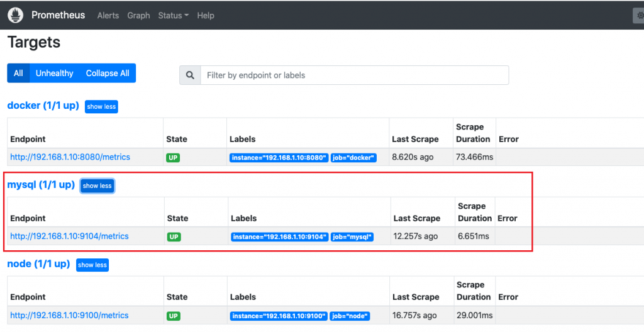
Task: Collapse the mysql group with show less
Action: 97,185
